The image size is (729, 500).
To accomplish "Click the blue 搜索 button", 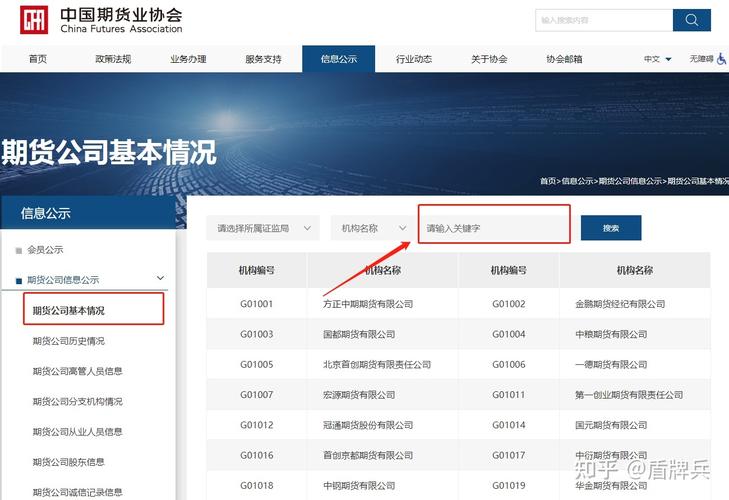I will click(611, 228).
